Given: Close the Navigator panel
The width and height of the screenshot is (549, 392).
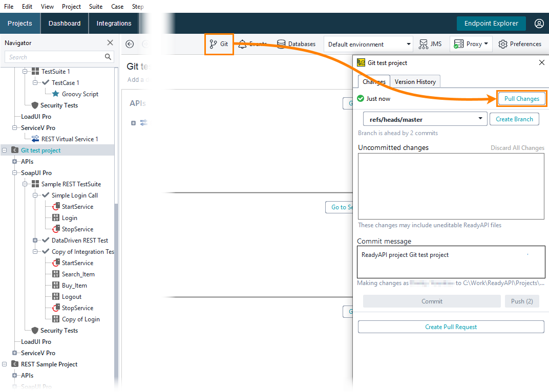Looking at the screenshot, I should (x=110, y=42).
